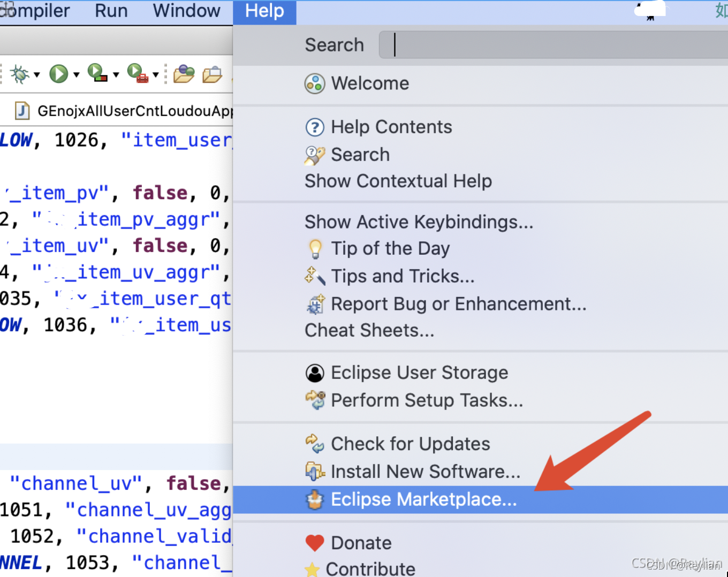Click the Report Bug icon
Image resolution: width=728 pixels, height=577 pixels.
(315, 304)
